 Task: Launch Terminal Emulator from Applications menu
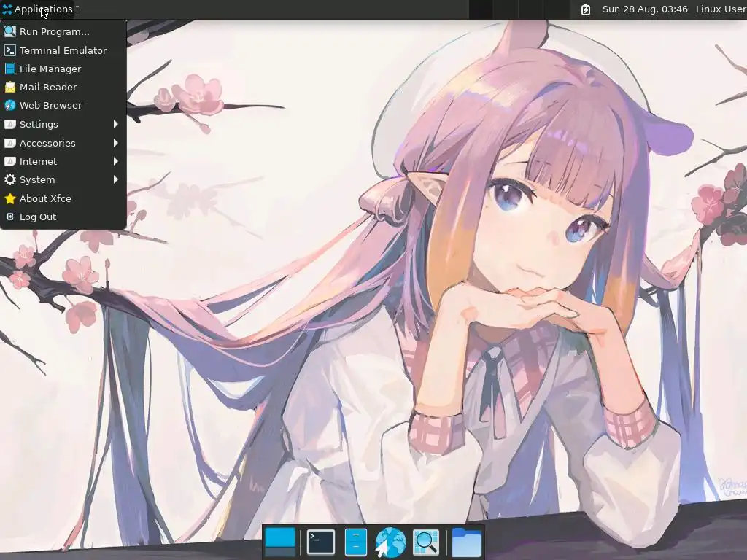(63, 50)
